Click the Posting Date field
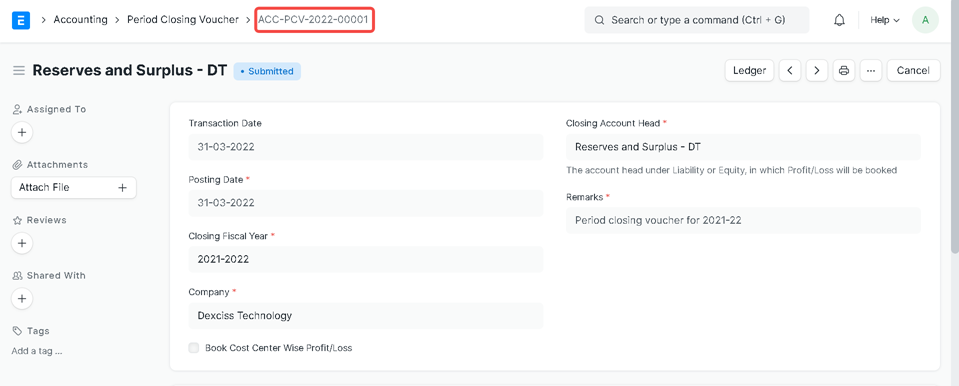 [366, 203]
